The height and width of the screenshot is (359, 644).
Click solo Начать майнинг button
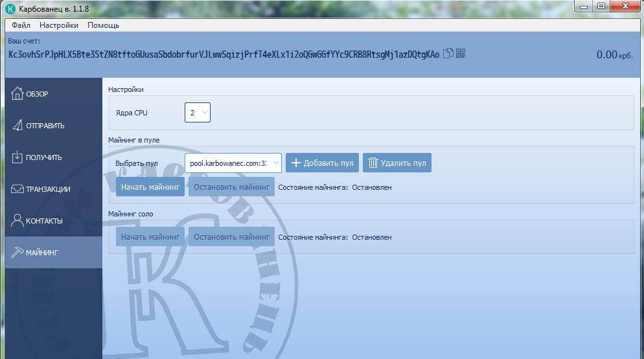pyautogui.click(x=150, y=237)
